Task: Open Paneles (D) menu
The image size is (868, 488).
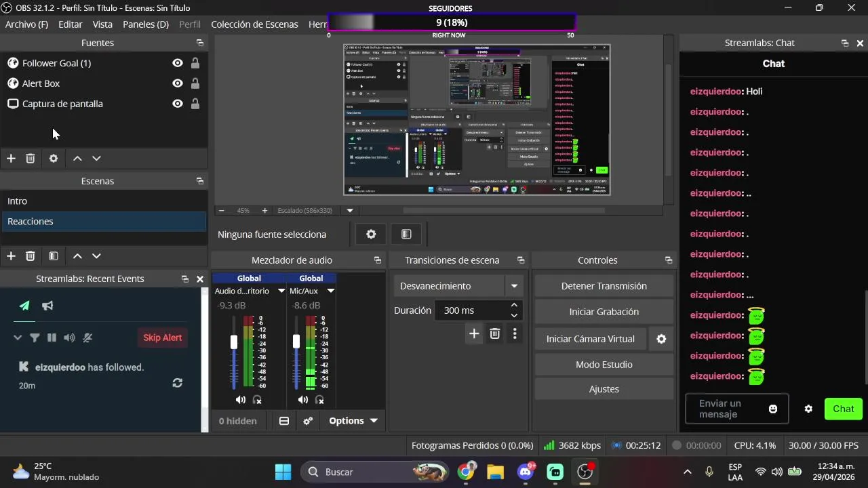Action: click(x=146, y=24)
